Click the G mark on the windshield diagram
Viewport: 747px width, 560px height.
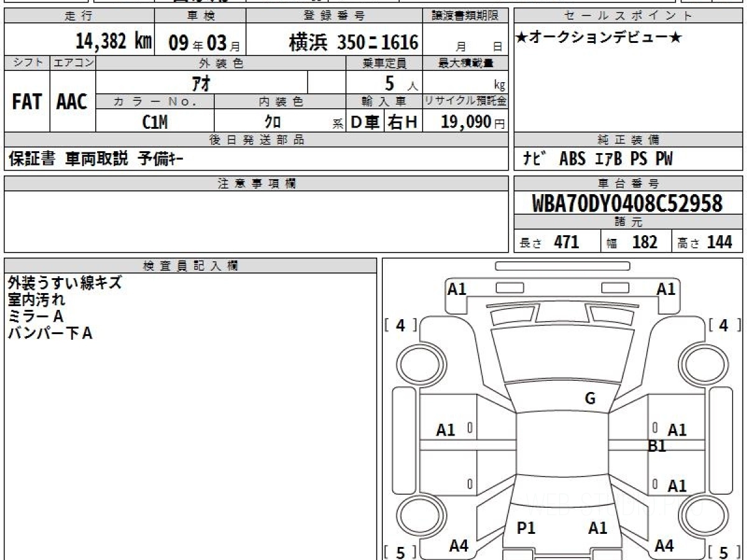coord(590,399)
